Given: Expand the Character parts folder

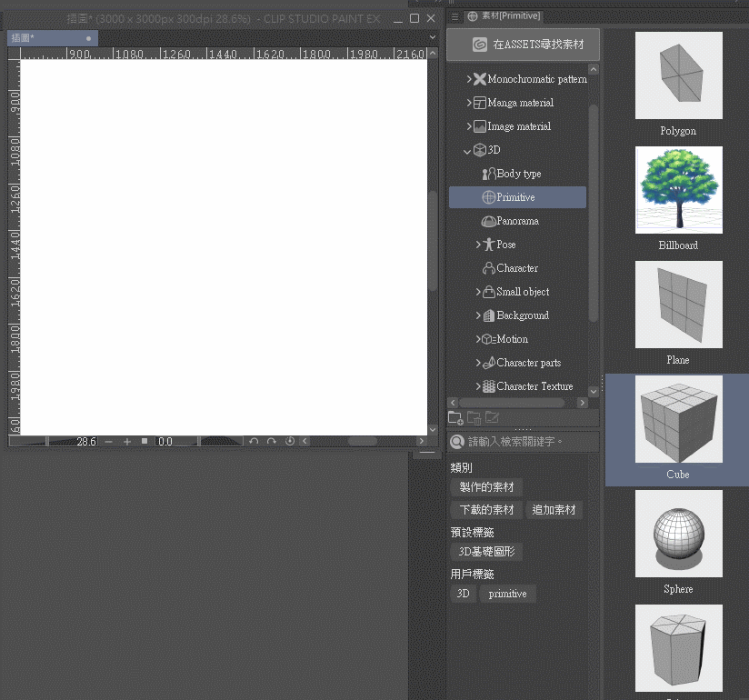Looking at the screenshot, I should click(x=478, y=363).
